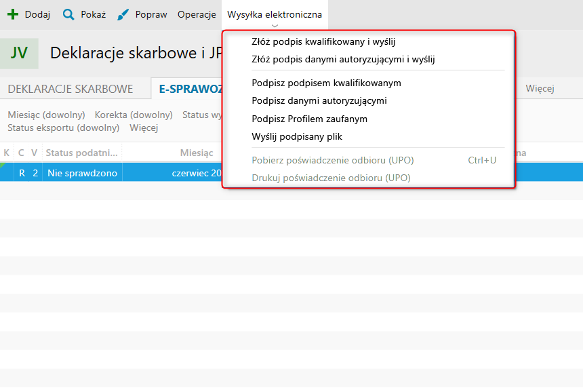Select Podpisz podpisem kwalifikowanym

point(327,83)
